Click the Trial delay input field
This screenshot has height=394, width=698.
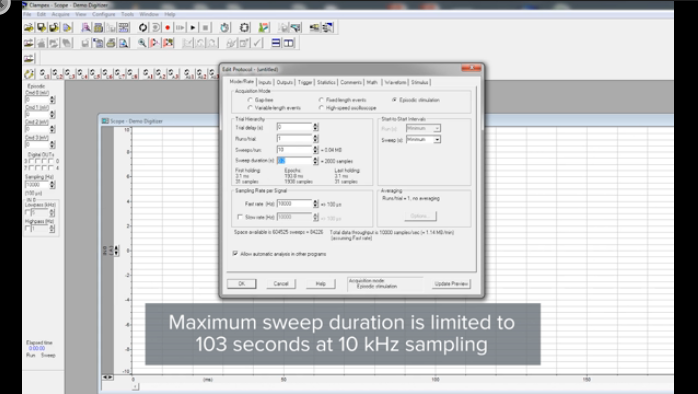coord(294,127)
